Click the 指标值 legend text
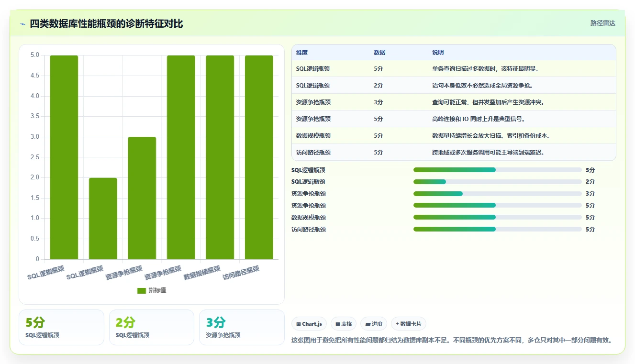This screenshot has width=635, height=364. tap(157, 290)
